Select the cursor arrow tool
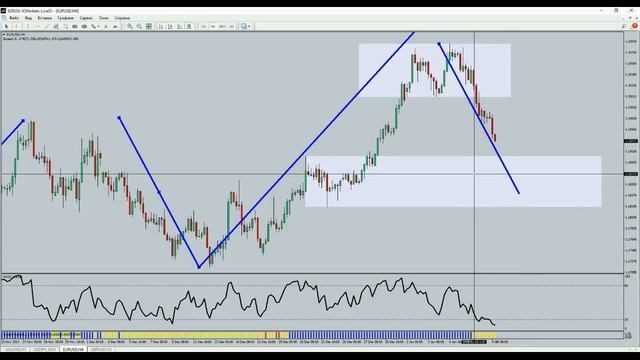 6,27
